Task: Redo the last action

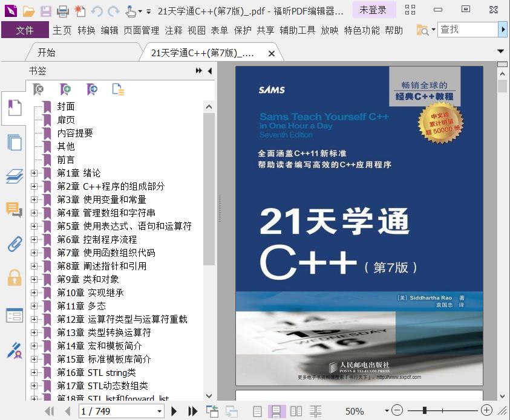Action: coord(114,11)
